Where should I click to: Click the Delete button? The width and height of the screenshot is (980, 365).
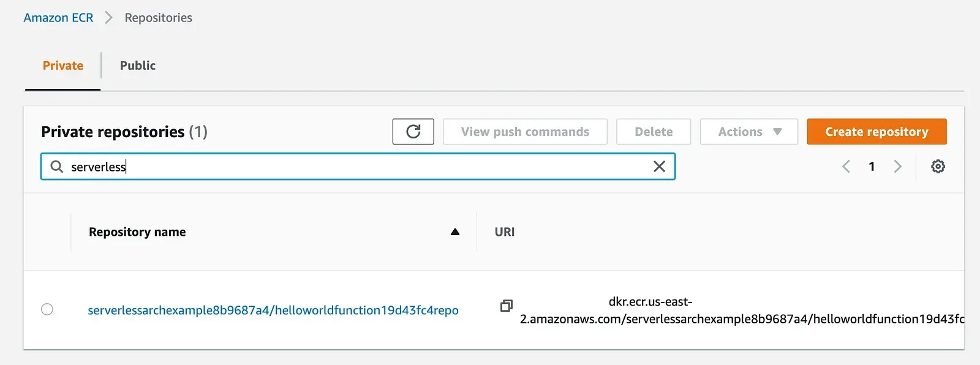(654, 132)
